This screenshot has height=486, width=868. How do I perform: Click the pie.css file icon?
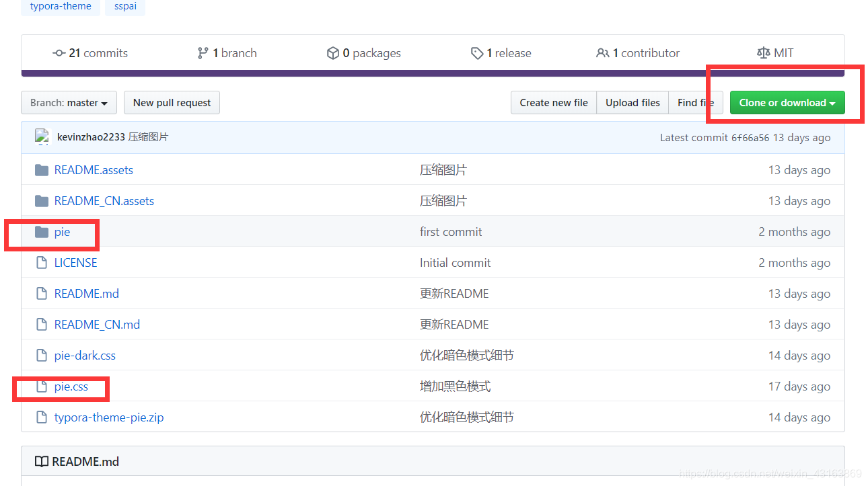(x=42, y=387)
